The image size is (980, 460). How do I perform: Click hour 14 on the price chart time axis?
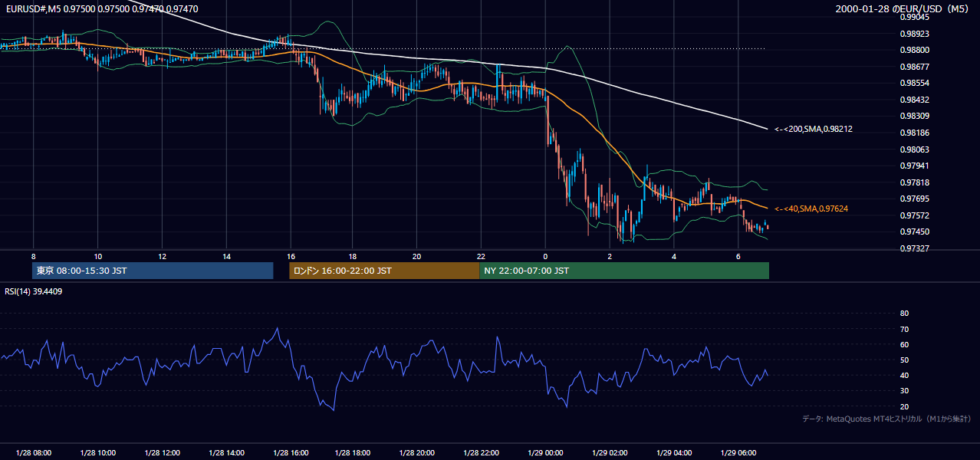226,256
